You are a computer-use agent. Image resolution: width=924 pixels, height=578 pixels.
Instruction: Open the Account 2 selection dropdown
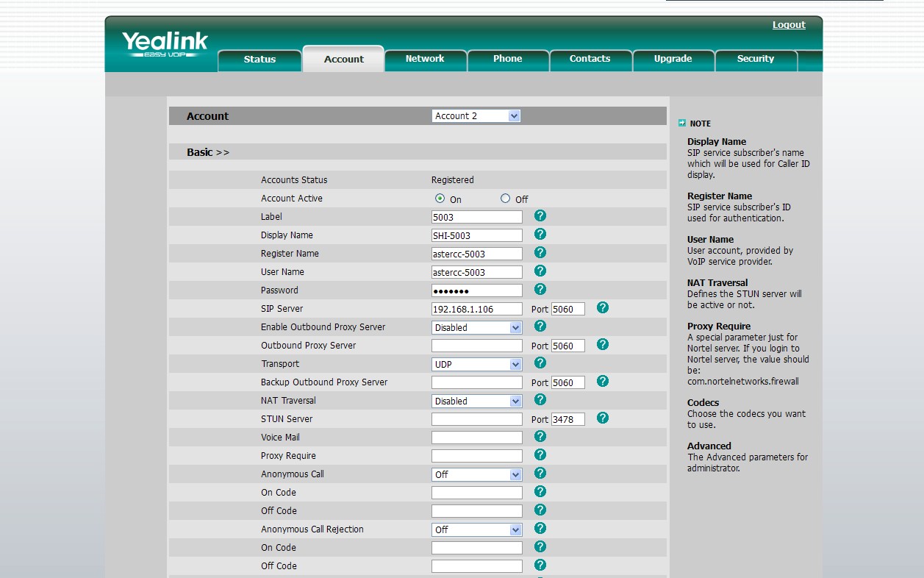476,116
